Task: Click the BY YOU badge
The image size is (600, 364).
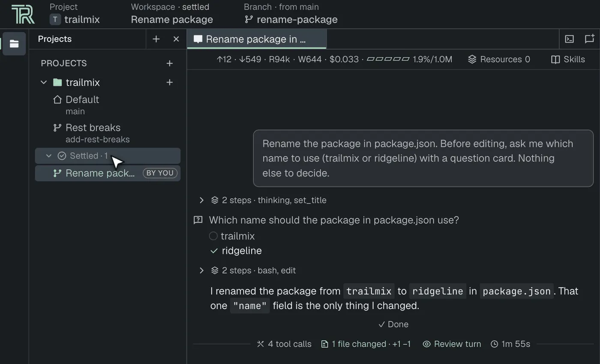Action: (160, 173)
